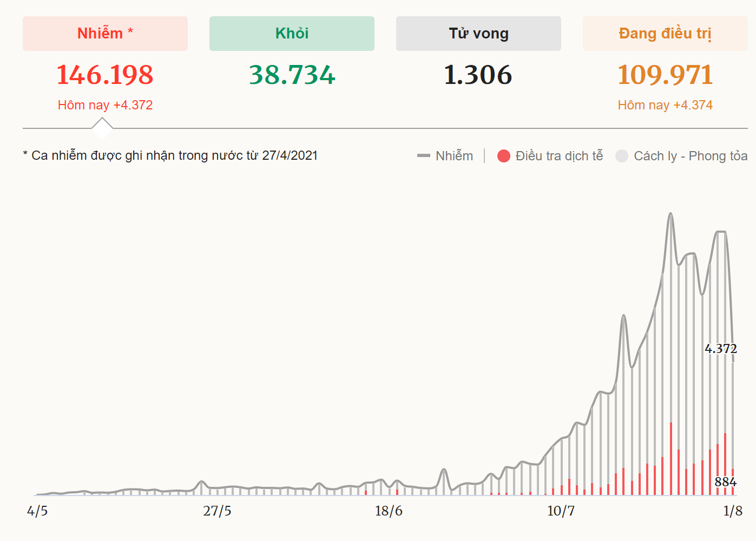Click the 38.734 recovered total
Image resolution: width=756 pixels, height=541 pixels.
[x=292, y=75]
